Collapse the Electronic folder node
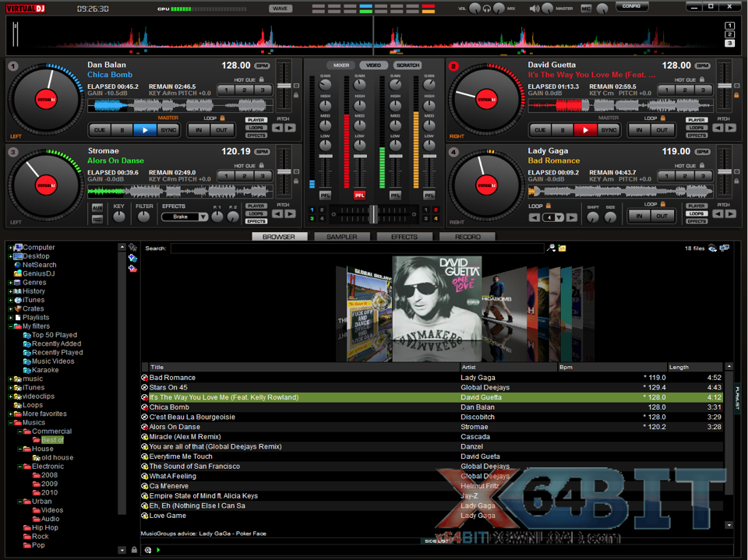This screenshot has width=748, height=560. [19, 467]
